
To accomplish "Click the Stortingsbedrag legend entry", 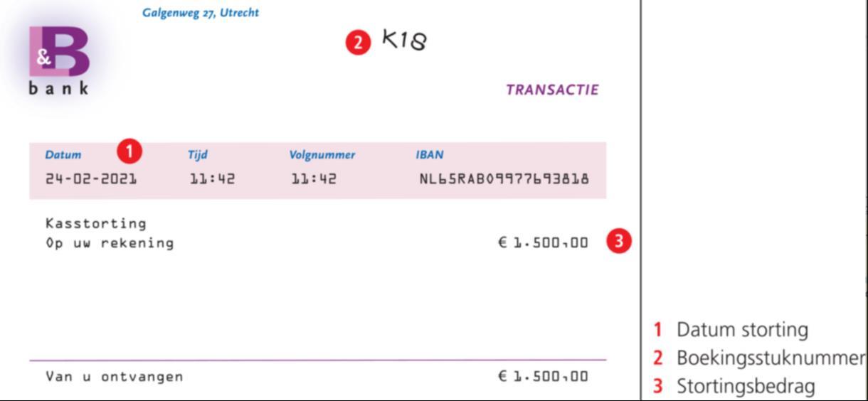I will [x=745, y=386].
